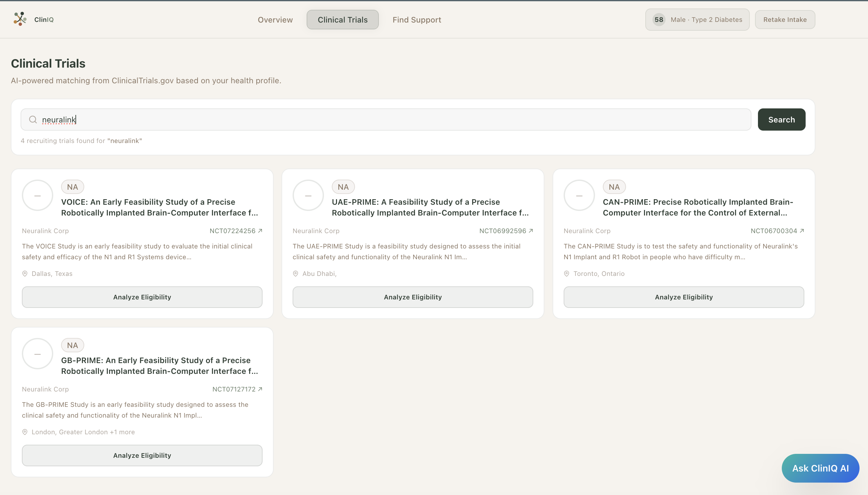Click the Retake Intake button
The width and height of the screenshot is (868, 495).
785,20
